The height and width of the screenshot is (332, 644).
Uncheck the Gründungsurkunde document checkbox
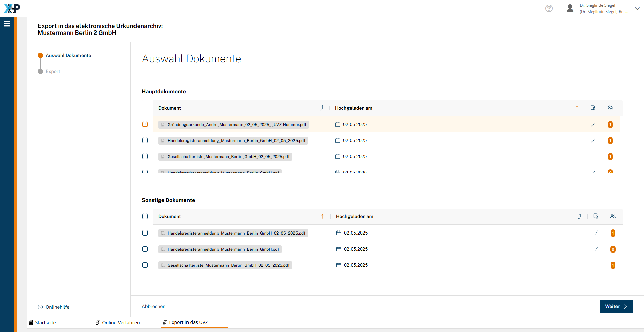click(x=145, y=124)
